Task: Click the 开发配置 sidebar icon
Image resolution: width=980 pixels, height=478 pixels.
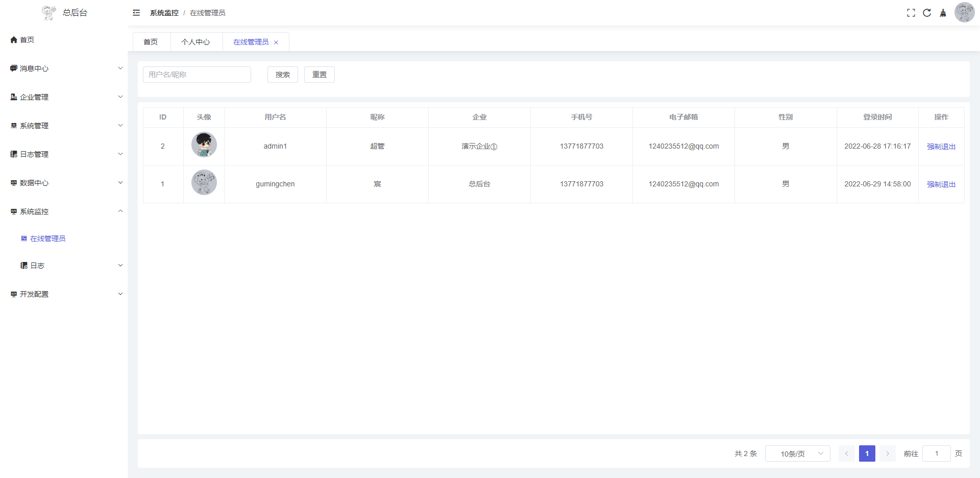Action: 14,294
